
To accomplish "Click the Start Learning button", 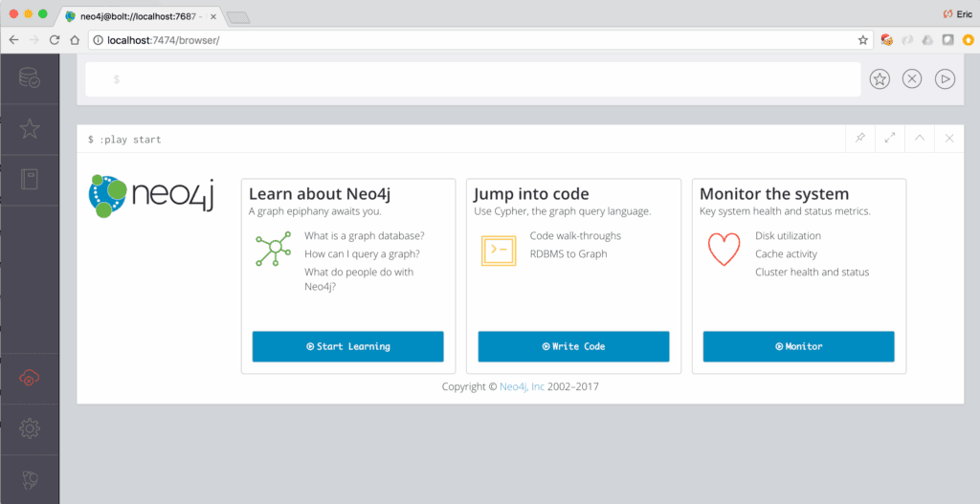I will point(348,346).
